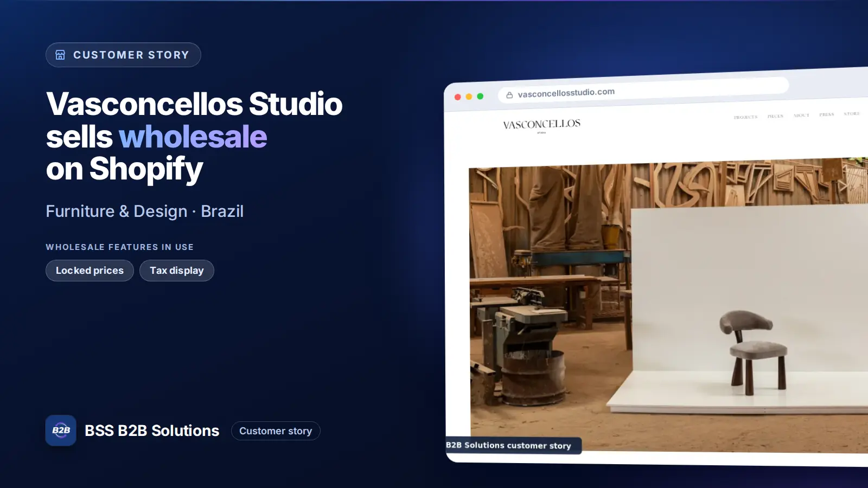Image resolution: width=868 pixels, height=488 pixels.
Task: Click the WHOLESALE FEATURES IN USE label
Action: (x=119, y=247)
